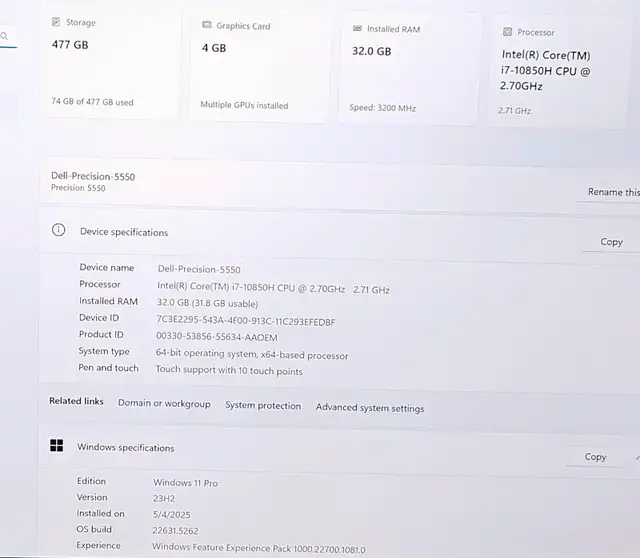Image resolution: width=640 pixels, height=558 pixels.
Task: Open the Domain or workgroup link
Action: point(164,403)
